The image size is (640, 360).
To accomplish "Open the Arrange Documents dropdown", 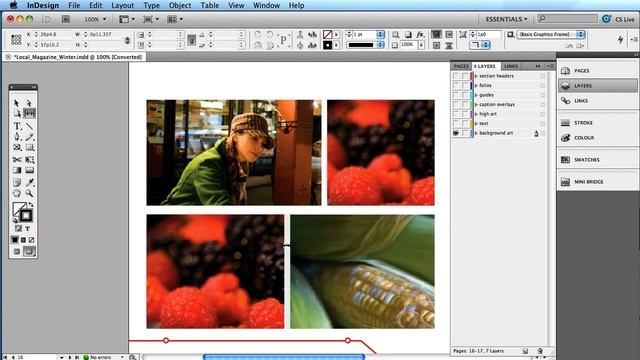I will (x=175, y=19).
